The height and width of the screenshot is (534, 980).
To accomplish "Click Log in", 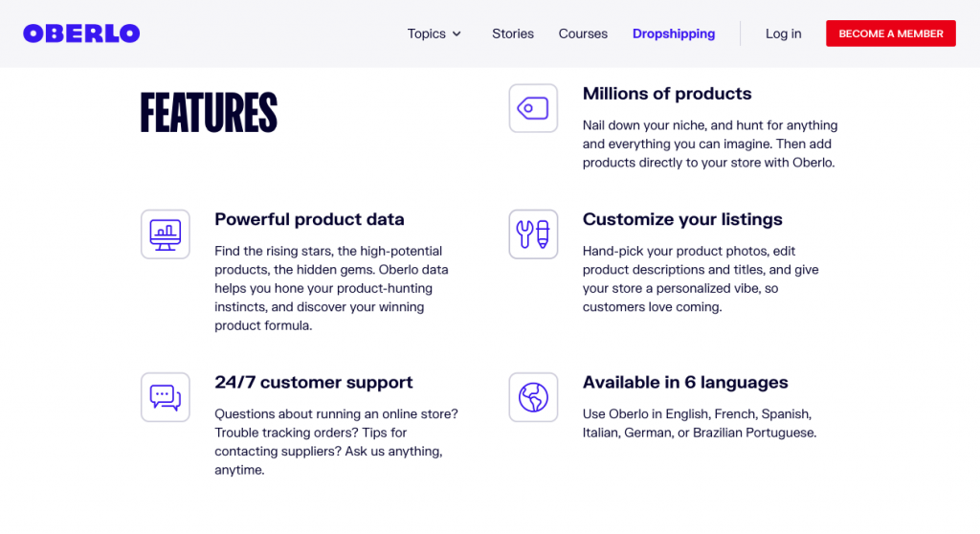I will click(783, 33).
